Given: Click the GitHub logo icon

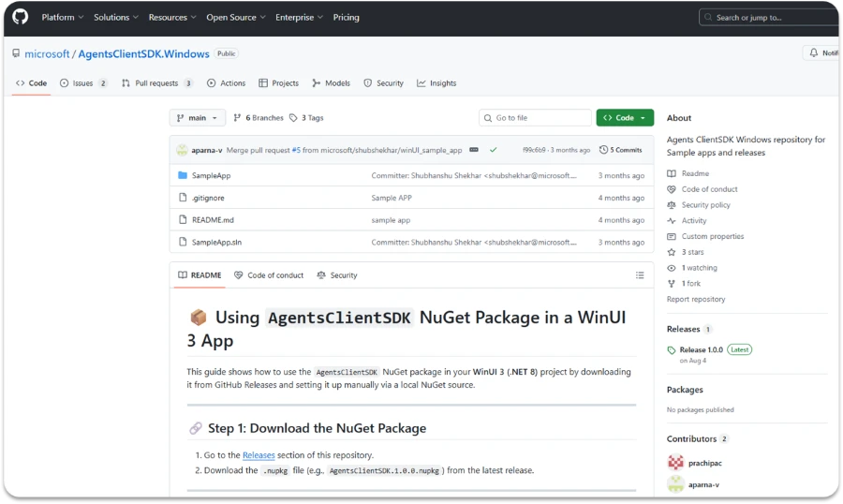Looking at the screenshot, I should pos(20,17).
